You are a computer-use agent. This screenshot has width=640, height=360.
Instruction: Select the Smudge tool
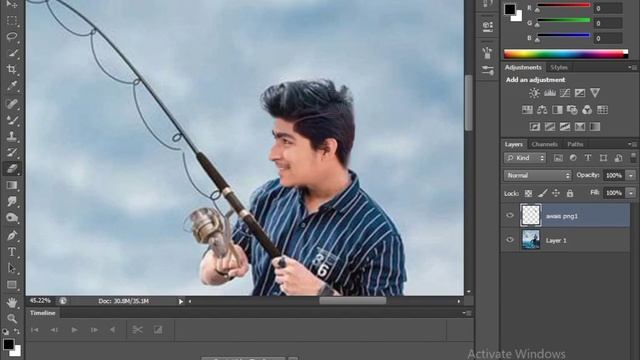click(x=12, y=201)
